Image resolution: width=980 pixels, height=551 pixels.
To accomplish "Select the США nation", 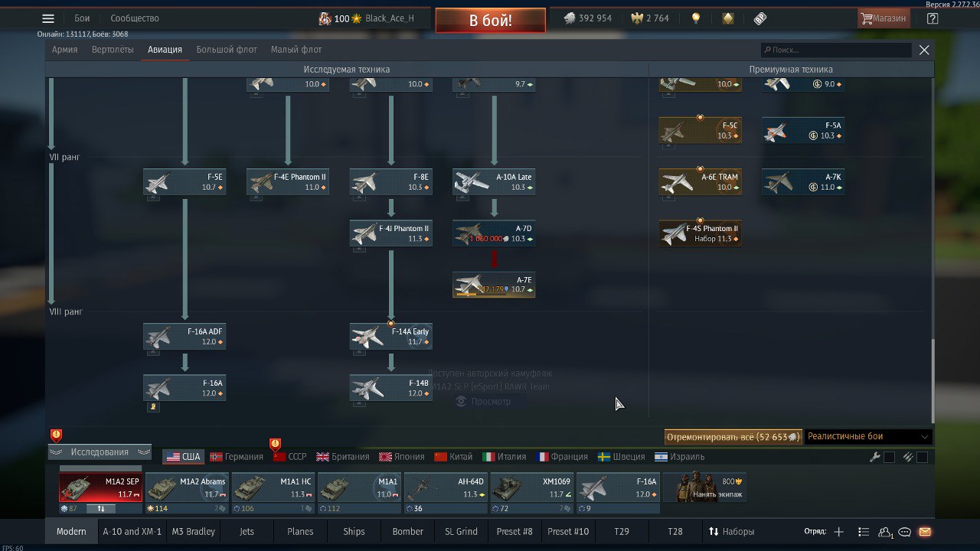I will pyautogui.click(x=183, y=457).
